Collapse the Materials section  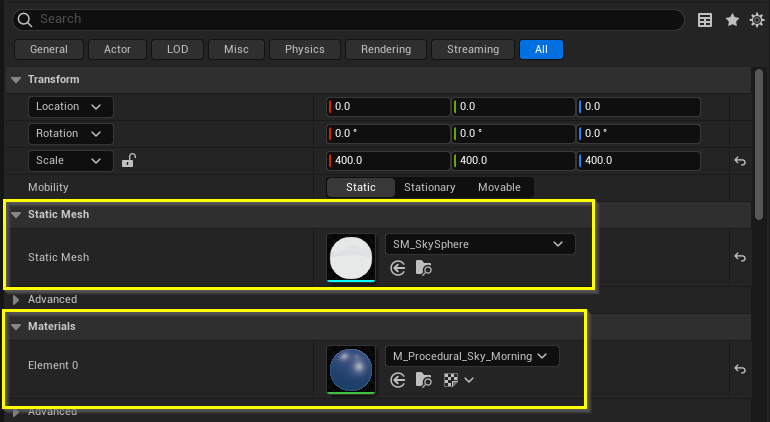[x=16, y=327]
